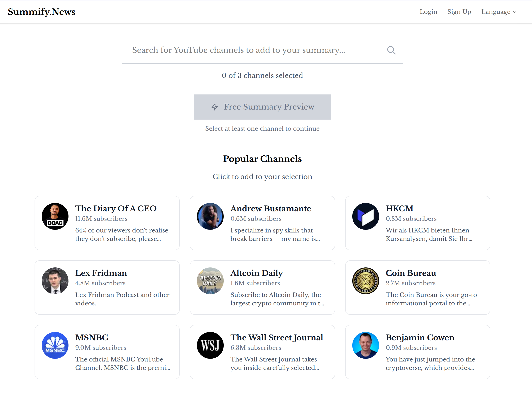
Task: Select the Lex Fridman channel card
Action: coord(107,288)
